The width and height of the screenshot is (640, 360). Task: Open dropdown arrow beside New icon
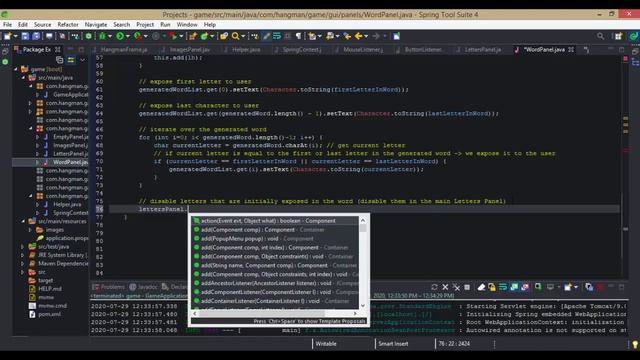pyautogui.click(x=16, y=36)
